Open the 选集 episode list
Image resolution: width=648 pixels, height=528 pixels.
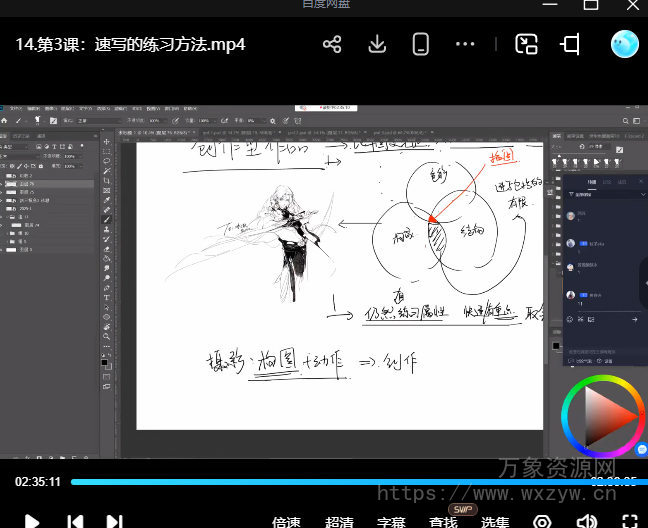click(495, 521)
